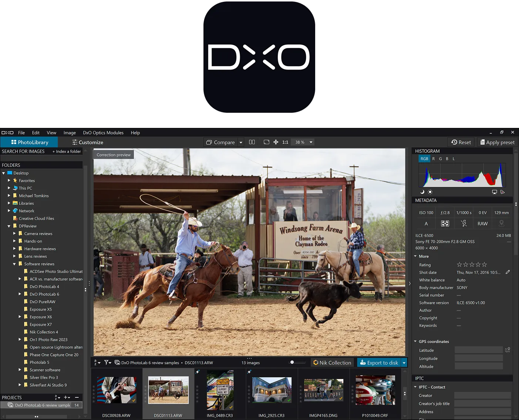Collapse right panel with chevron handle
Screen dimensions: 519x420
tap(410, 284)
